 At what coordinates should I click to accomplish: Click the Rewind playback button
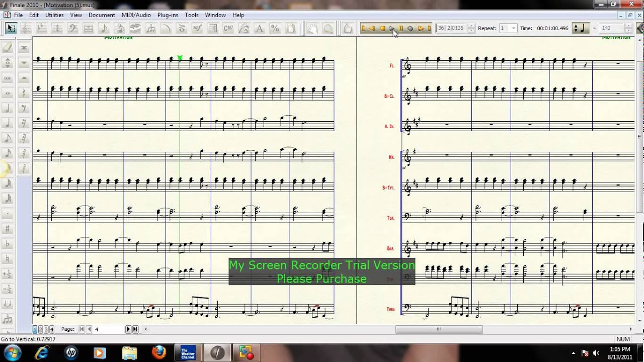pyautogui.click(x=372, y=29)
